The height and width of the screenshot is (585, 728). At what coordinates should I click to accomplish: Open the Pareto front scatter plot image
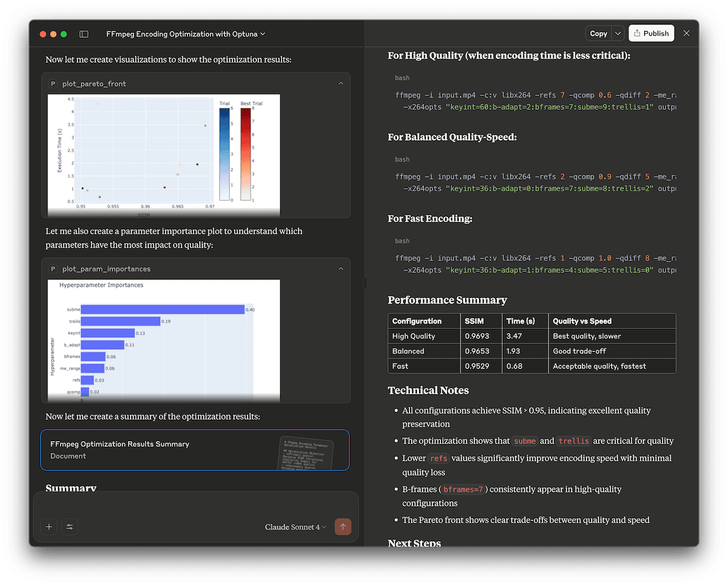(x=164, y=155)
